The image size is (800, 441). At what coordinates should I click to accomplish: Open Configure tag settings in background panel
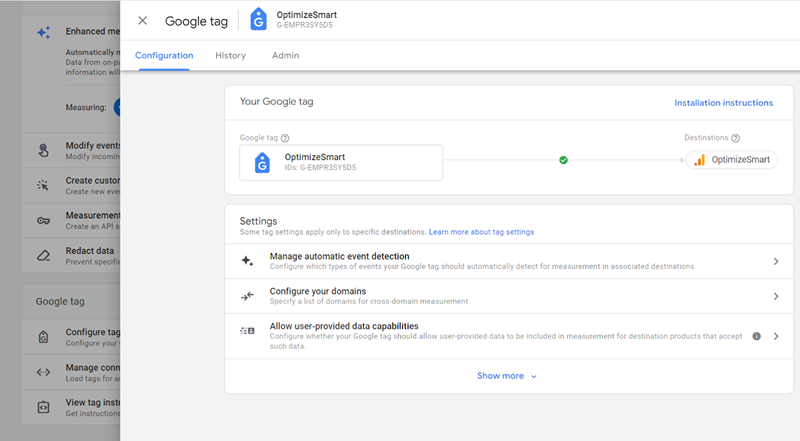tap(70, 337)
